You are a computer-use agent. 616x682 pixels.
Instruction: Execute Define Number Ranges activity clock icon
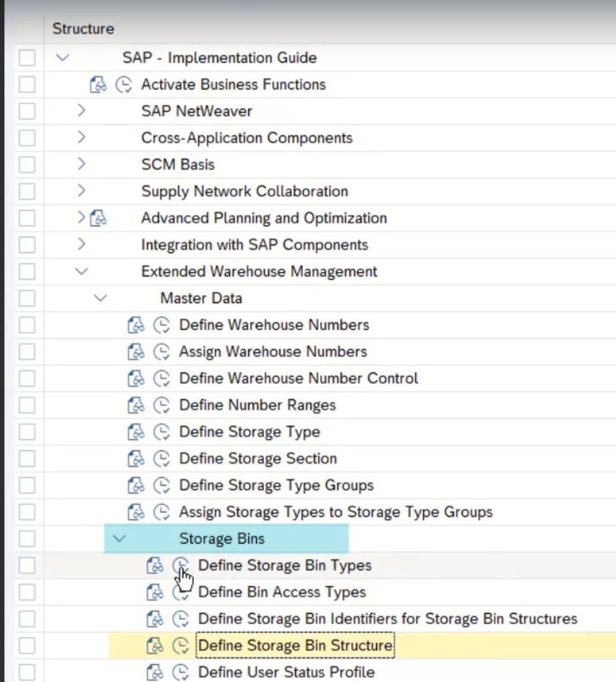tap(161, 405)
